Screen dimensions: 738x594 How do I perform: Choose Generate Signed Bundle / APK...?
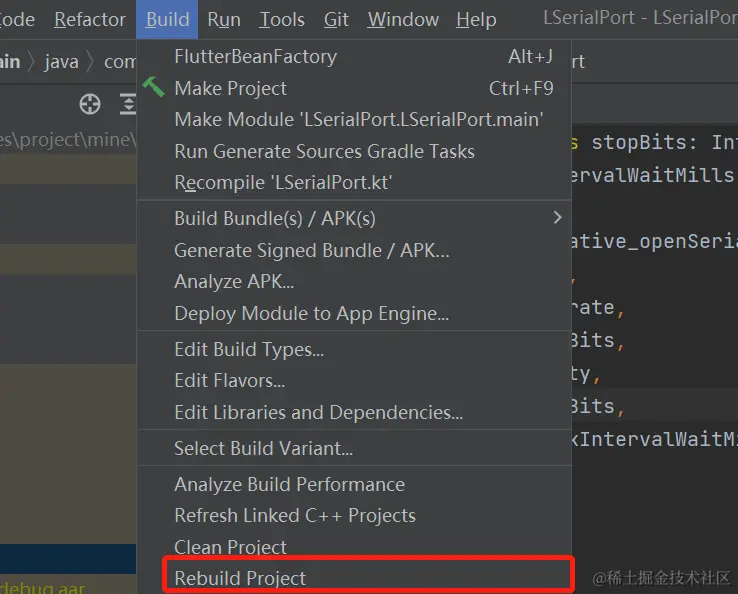(x=354, y=250)
